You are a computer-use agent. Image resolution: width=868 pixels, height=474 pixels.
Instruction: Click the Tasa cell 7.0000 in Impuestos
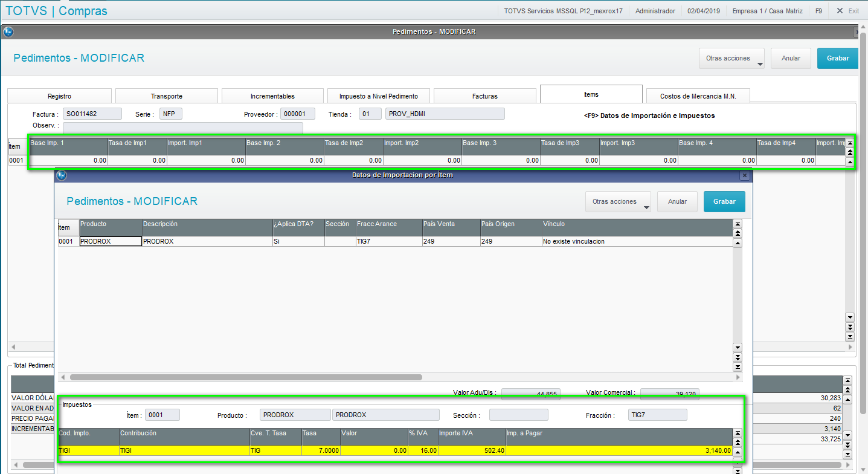pos(321,450)
